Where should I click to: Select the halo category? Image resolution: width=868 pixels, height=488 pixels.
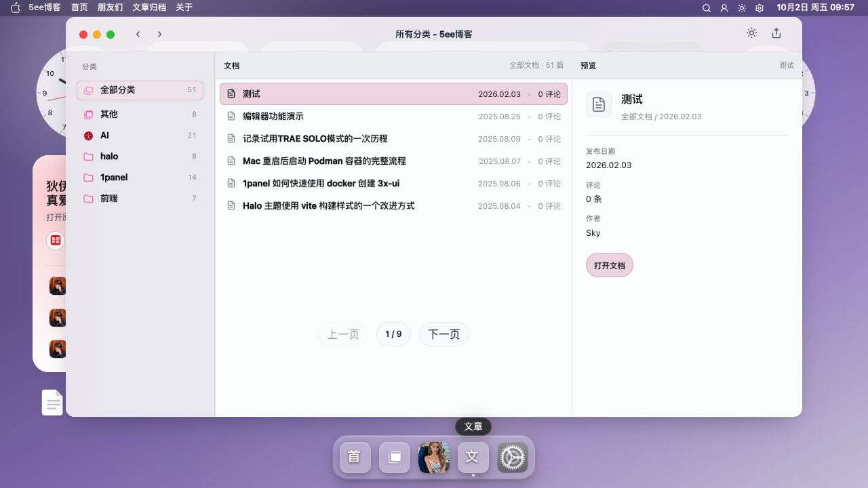pos(140,157)
